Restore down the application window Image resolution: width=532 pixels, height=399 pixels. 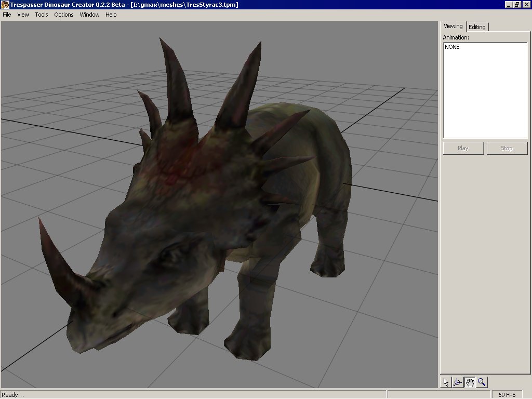(517, 5)
